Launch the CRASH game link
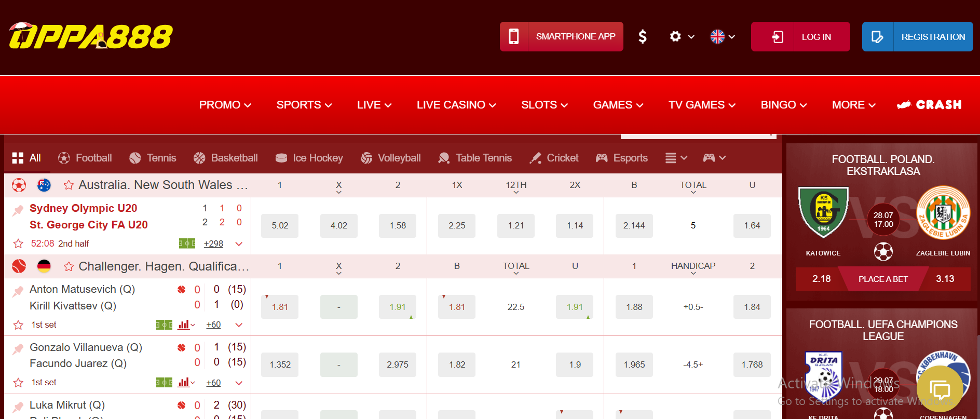This screenshot has width=980, height=419. pyautogui.click(x=929, y=105)
